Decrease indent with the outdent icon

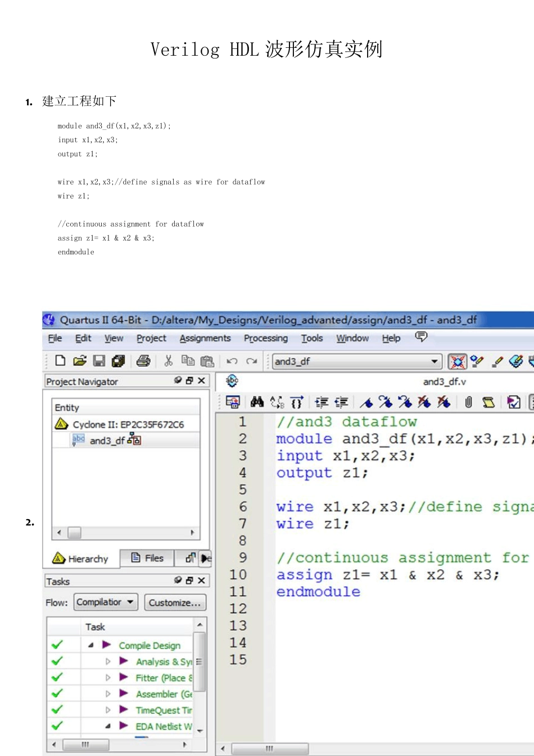point(341,402)
